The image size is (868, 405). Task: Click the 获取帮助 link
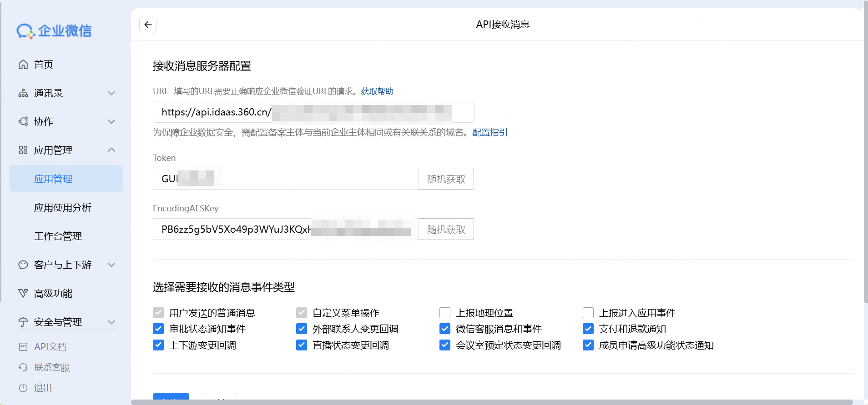(377, 91)
